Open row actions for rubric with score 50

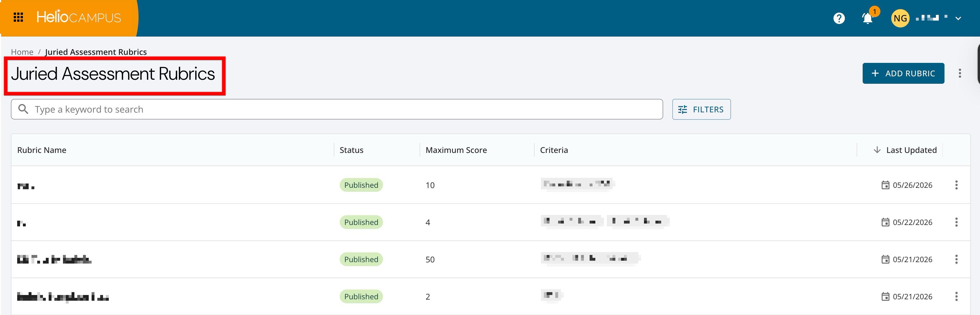[x=957, y=260]
